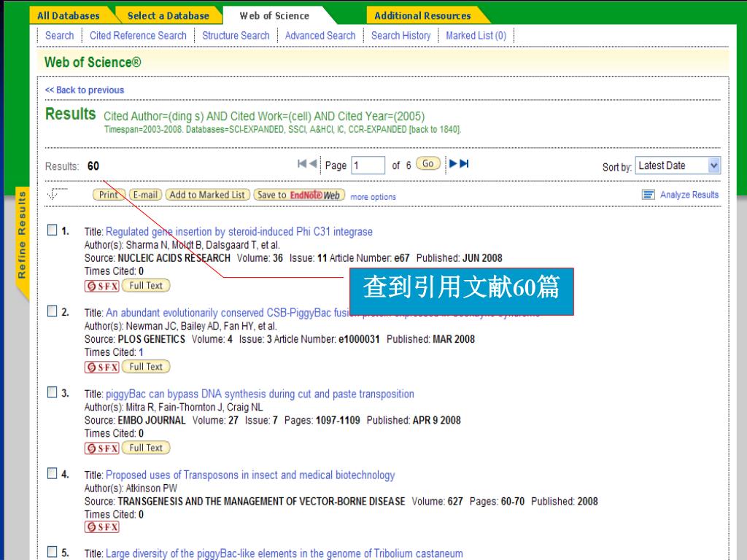747x560 pixels.
Task: Open piggyBac can bypass DNA synthesis title
Action: pyautogui.click(x=260, y=394)
